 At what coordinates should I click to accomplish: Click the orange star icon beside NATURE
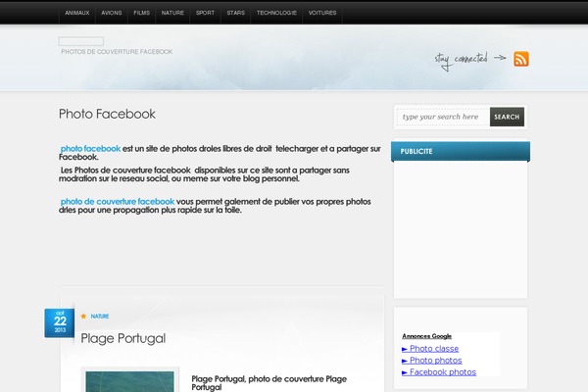83,317
